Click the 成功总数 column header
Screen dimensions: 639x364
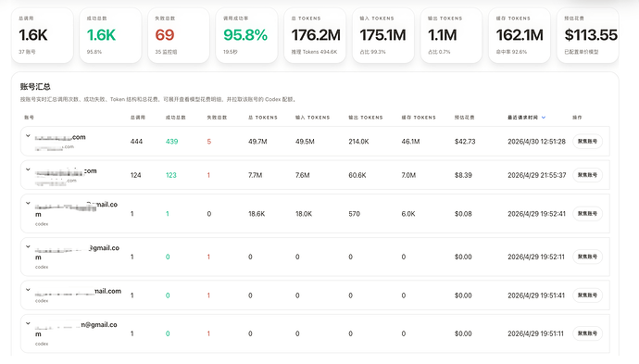[x=176, y=118]
